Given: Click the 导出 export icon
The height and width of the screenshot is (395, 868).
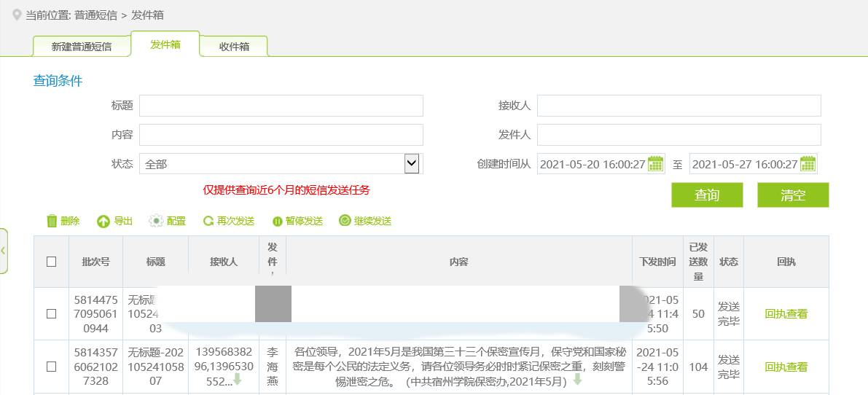Looking at the screenshot, I should [103, 221].
